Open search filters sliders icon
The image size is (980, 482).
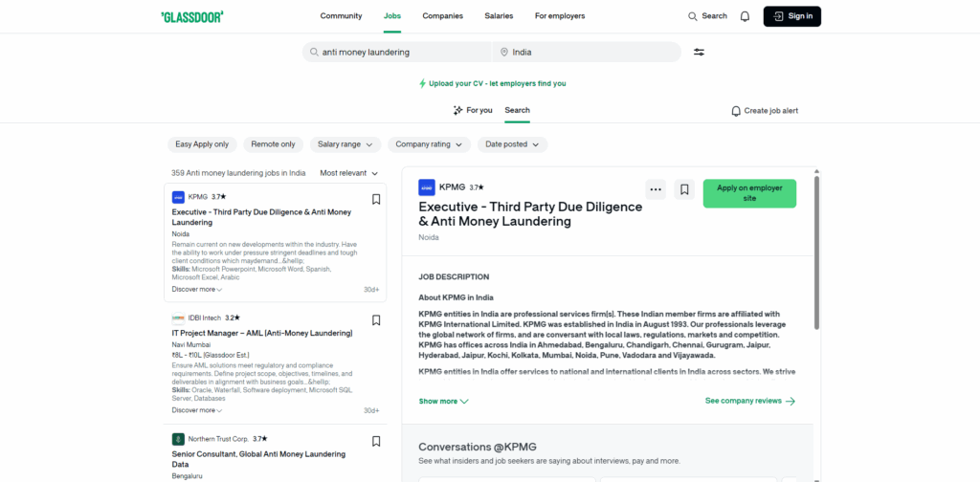699,52
